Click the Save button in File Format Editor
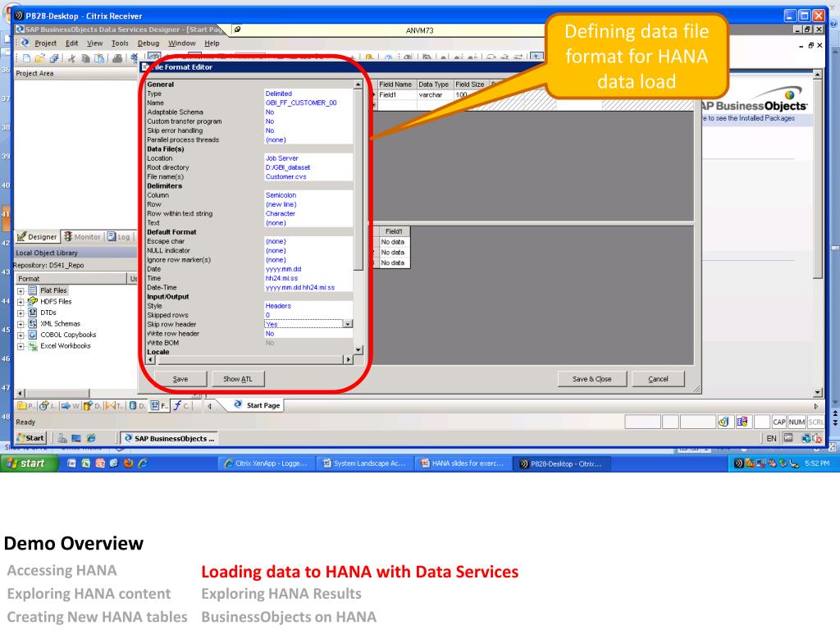The height and width of the screenshot is (630, 840). [180, 379]
